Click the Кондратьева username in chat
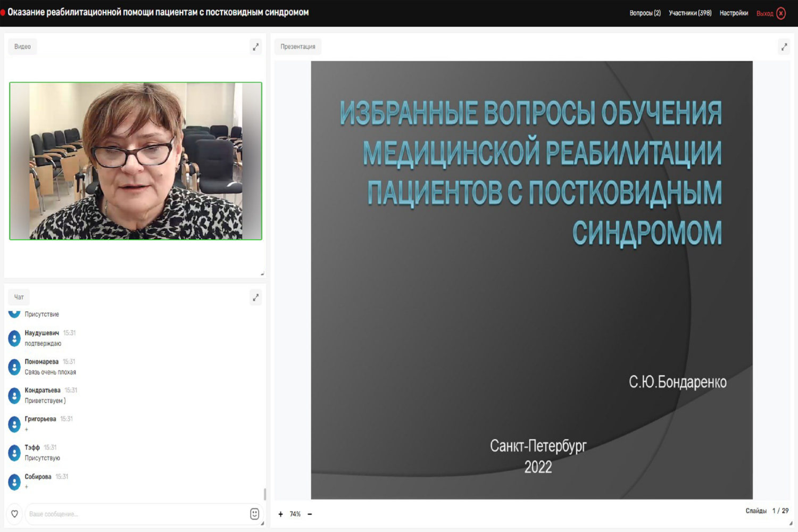The width and height of the screenshot is (798, 532). coord(43,390)
